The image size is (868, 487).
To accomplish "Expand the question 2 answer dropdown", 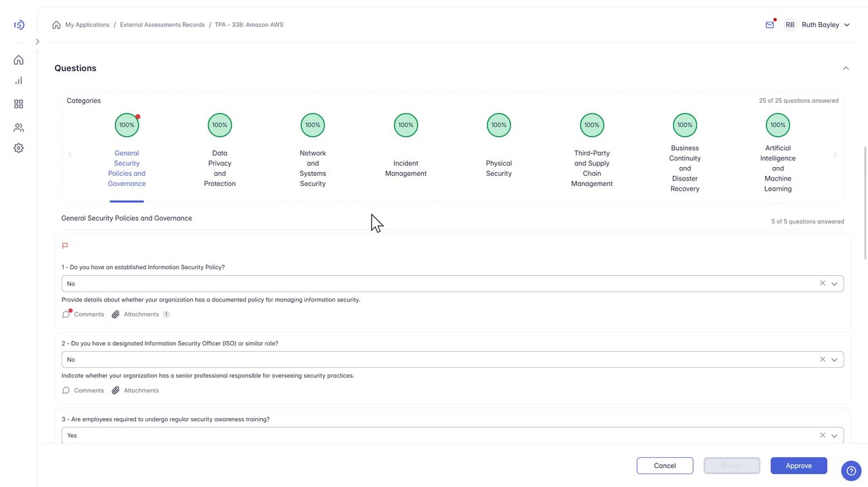I will tap(834, 360).
